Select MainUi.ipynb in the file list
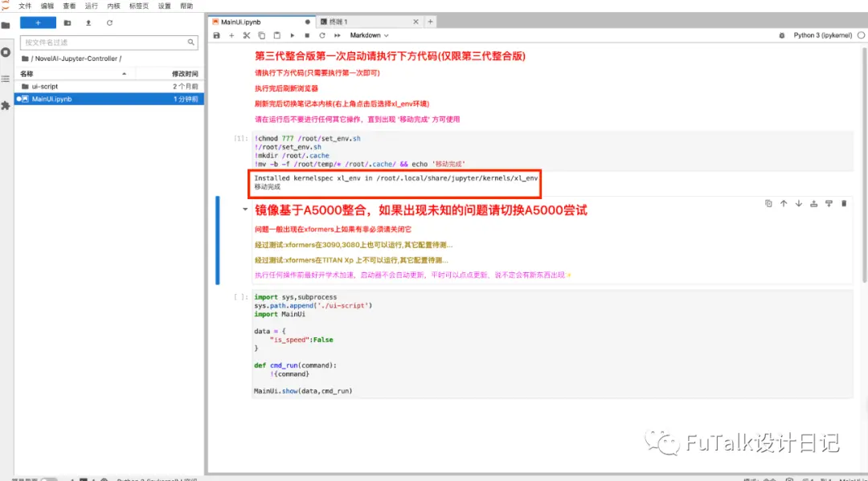 [109, 99]
